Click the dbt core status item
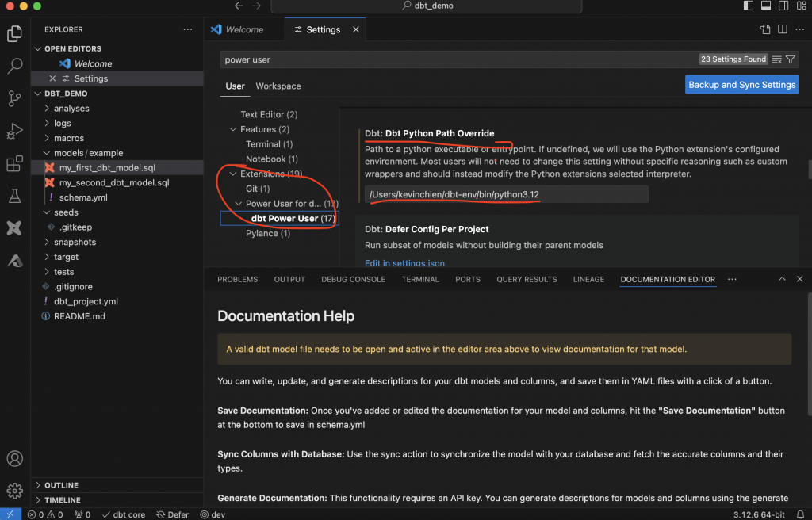 123,514
